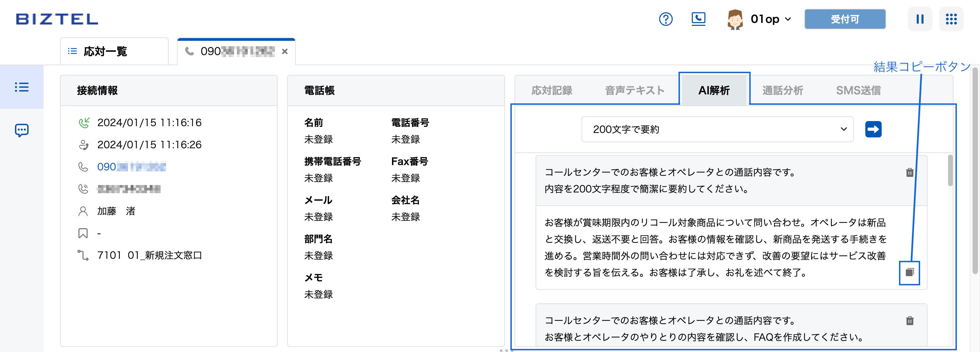Toggle the pause status button
Screen dimensions: 980x352
(920, 19)
